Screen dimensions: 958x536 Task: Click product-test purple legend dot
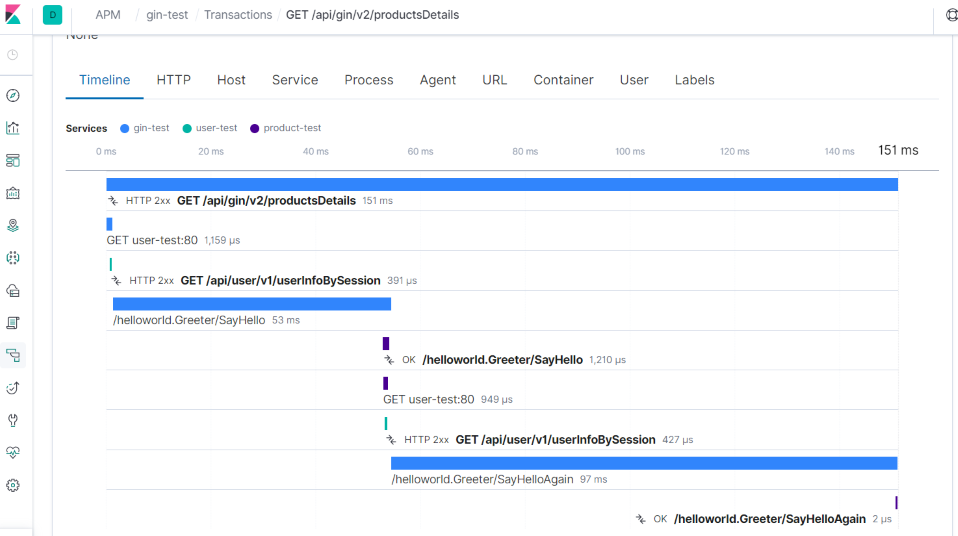[x=255, y=128]
